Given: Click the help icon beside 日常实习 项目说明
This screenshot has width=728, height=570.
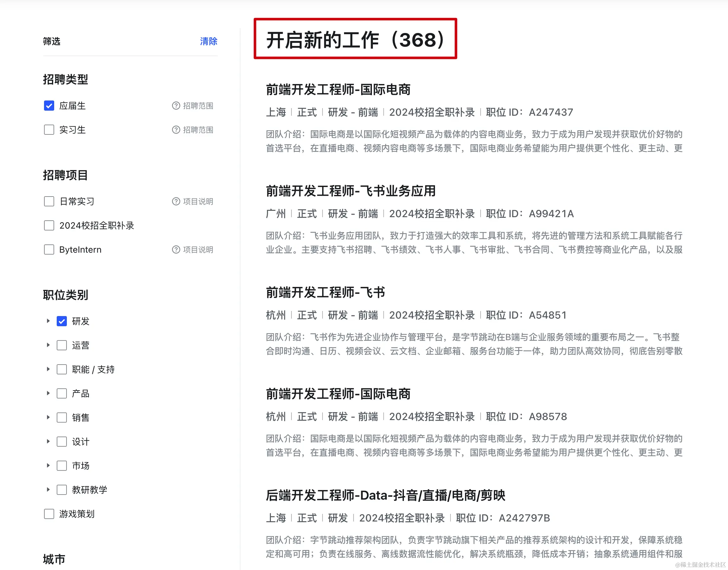Looking at the screenshot, I should click(x=176, y=202).
